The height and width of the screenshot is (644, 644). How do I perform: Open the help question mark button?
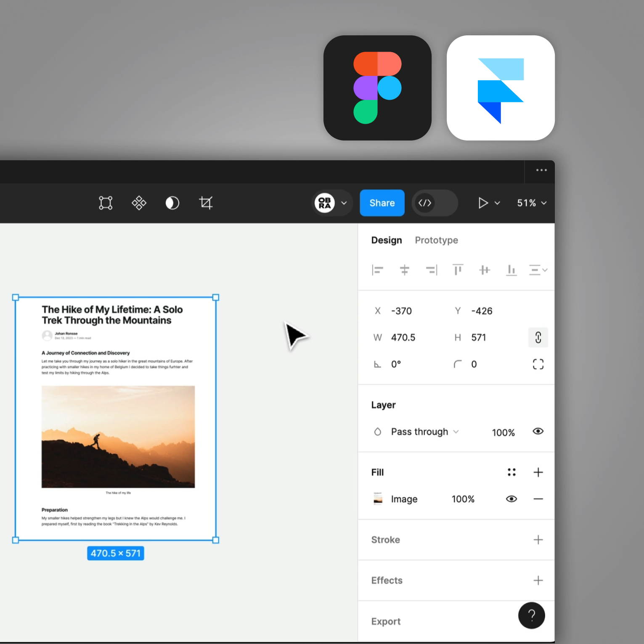coord(531,615)
